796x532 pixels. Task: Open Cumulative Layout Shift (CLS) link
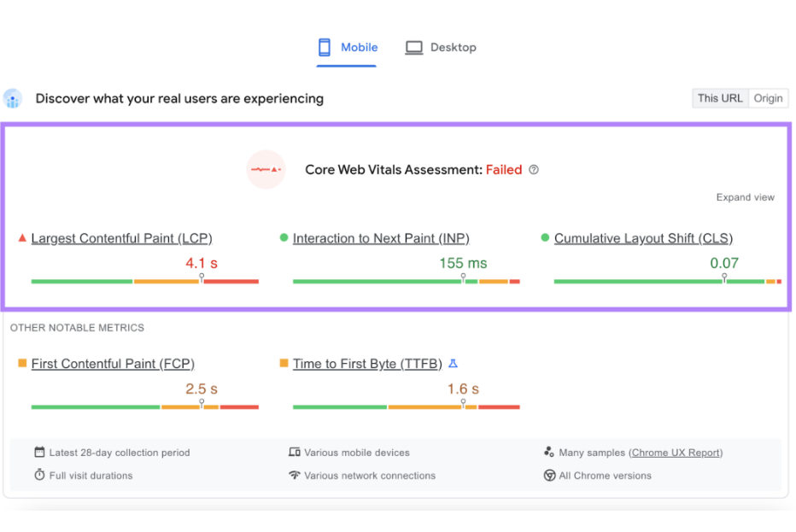pyautogui.click(x=643, y=238)
